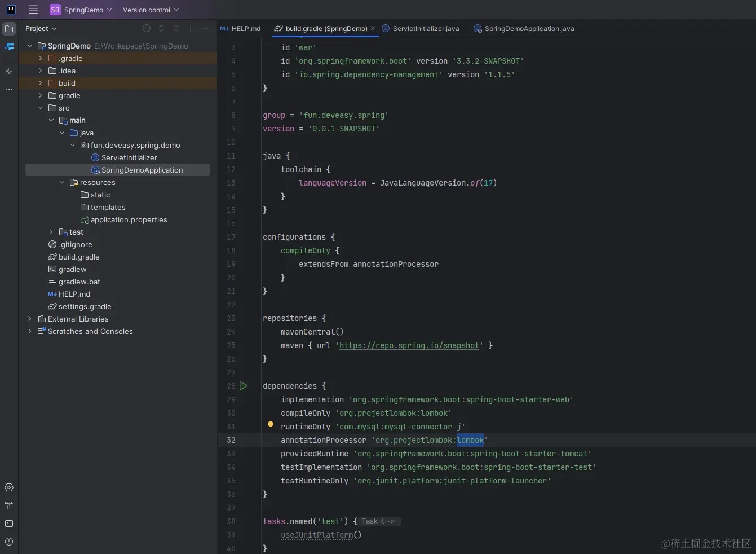Open the Structure tool window icon

(x=9, y=71)
